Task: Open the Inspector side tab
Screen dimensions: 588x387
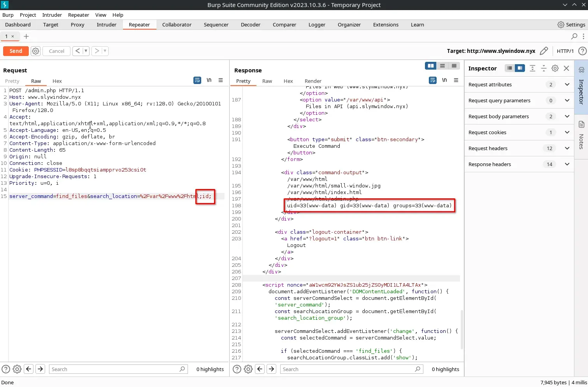Action: pos(581,87)
